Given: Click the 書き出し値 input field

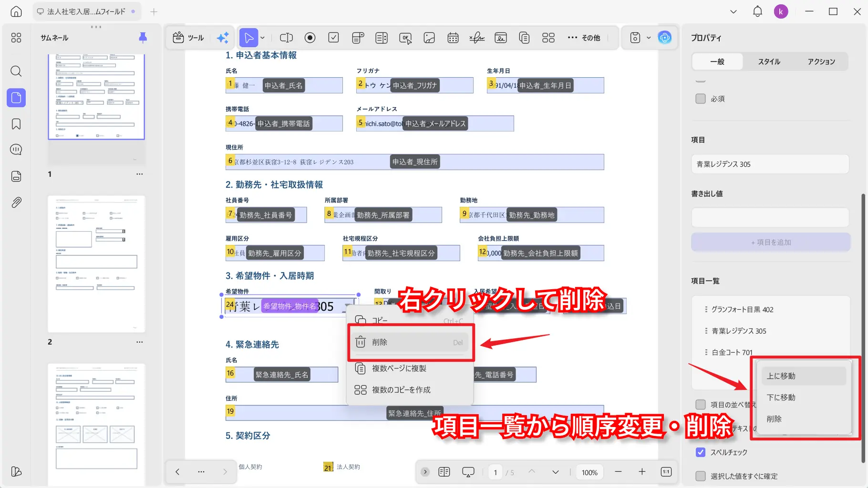Looking at the screenshot, I should 770,217.
